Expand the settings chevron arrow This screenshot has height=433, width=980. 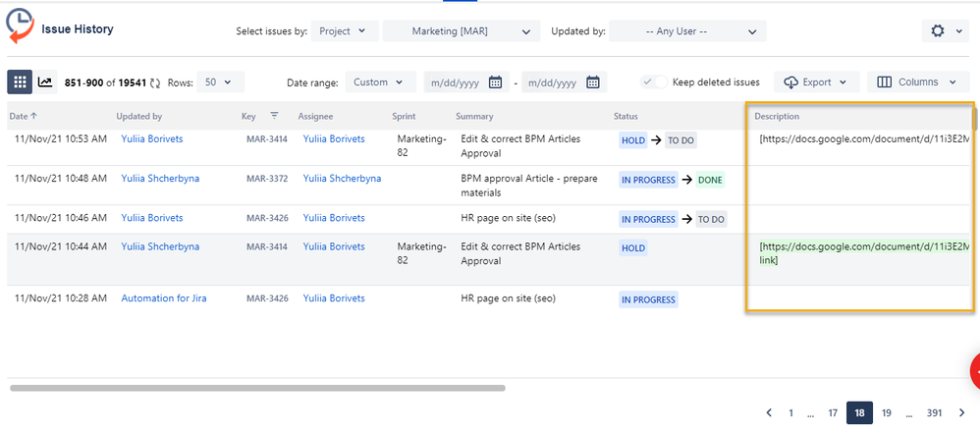click(x=959, y=31)
